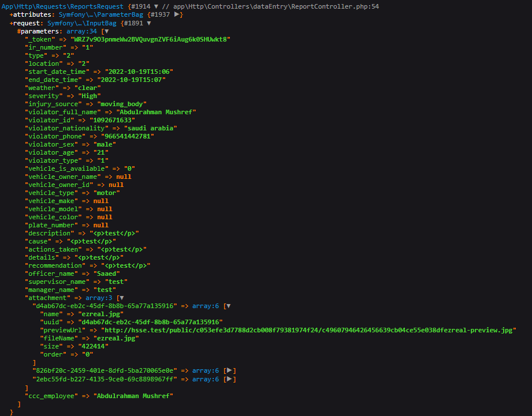
Task: Click violator_full_name value "Abdulrahman Mushref"
Action: click(156, 112)
